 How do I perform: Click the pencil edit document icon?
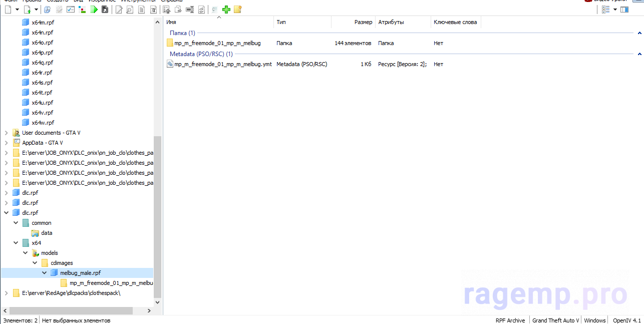pyautogui.click(x=119, y=10)
